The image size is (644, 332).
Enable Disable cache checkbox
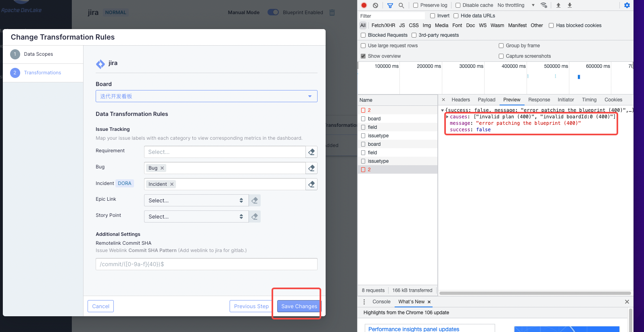pyautogui.click(x=458, y=5)
